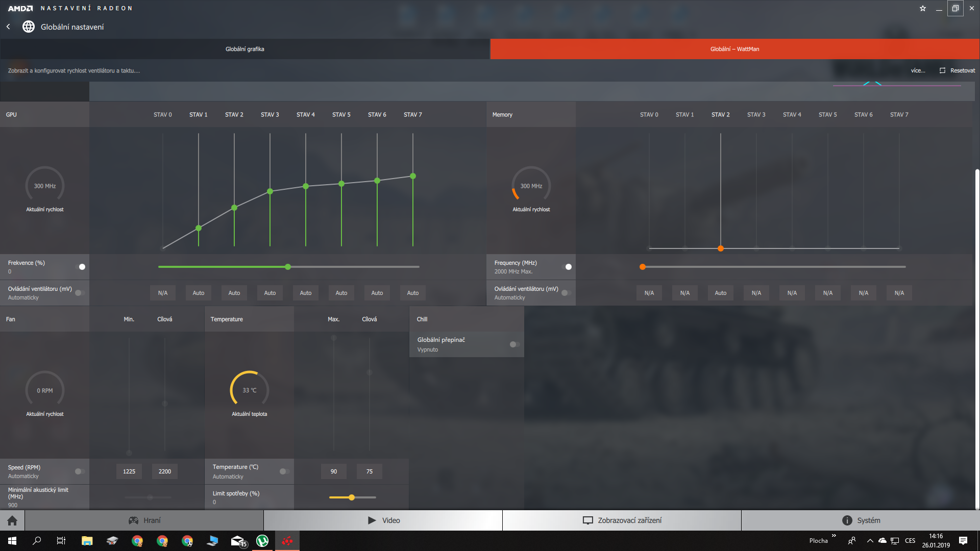Expand the více... menu
The image size is (980, 551).
tap(918, 70)
